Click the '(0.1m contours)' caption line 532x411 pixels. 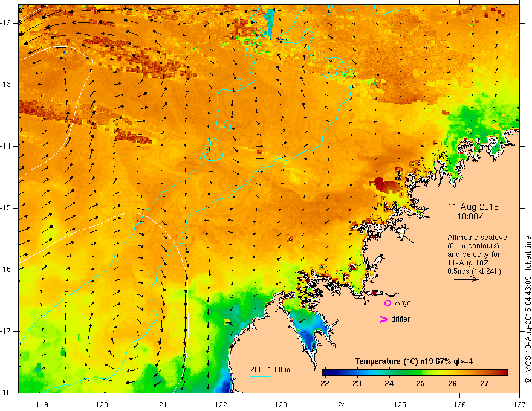point(473,246)
